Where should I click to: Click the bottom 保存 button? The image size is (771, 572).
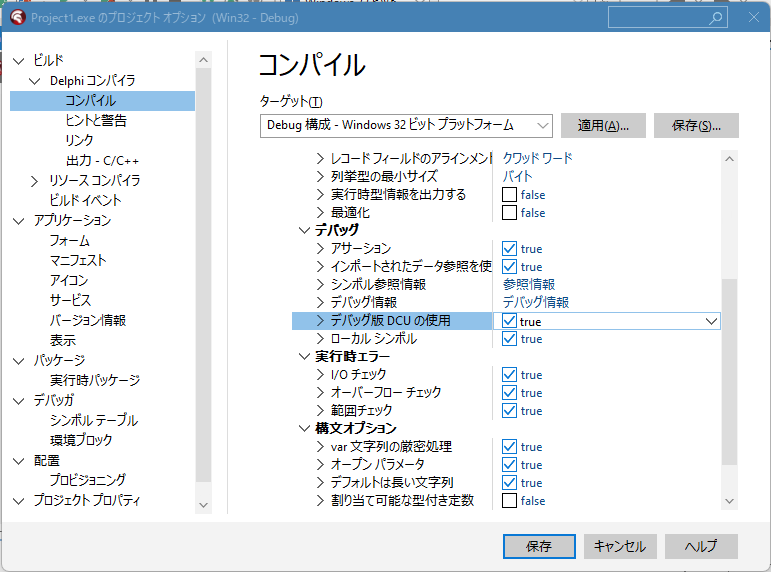[x=538, y=546]
